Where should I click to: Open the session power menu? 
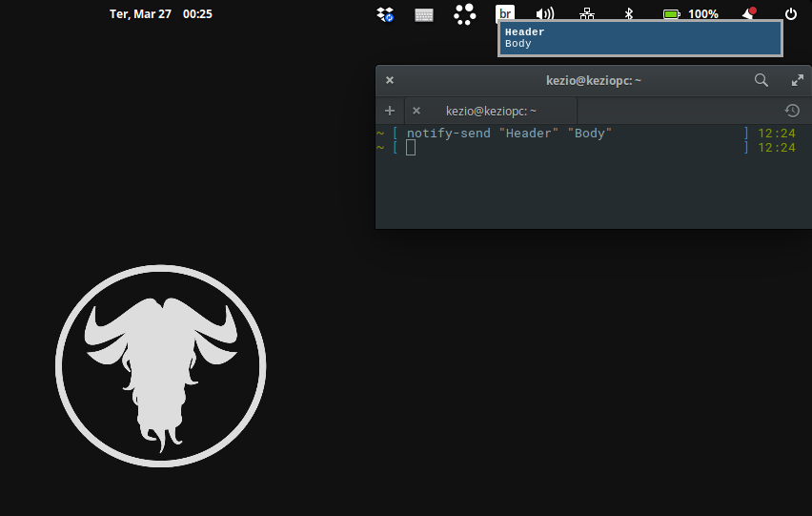coord(791,14)
